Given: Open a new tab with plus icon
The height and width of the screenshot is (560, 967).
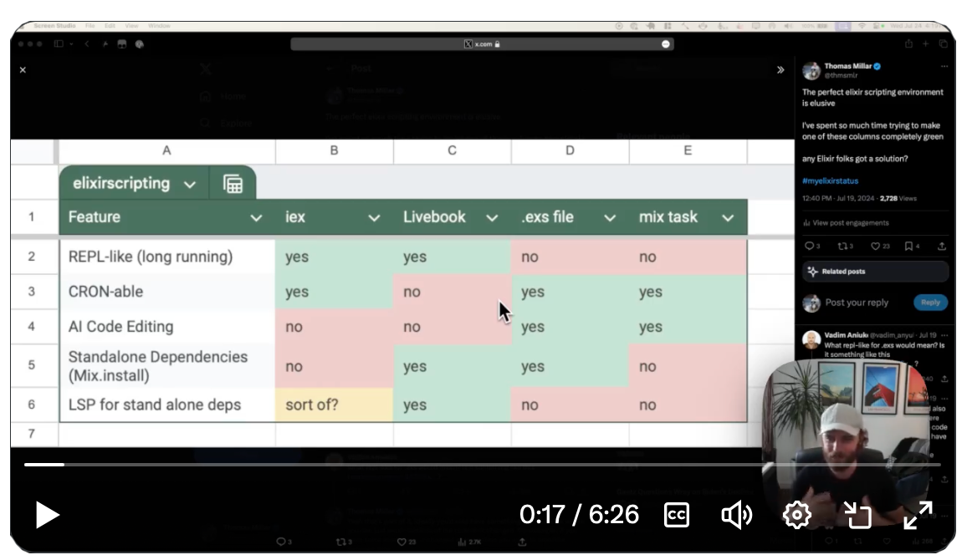Looking at the screenshot, I should pos(925,43).
